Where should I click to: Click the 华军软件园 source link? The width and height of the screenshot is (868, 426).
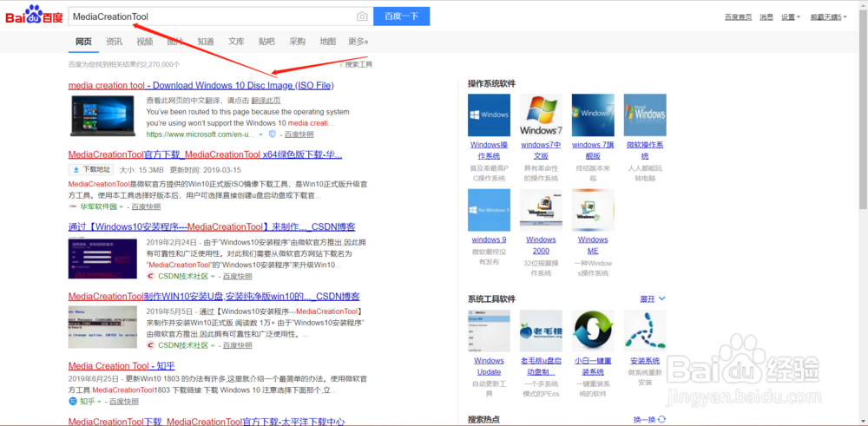(99, 206)
